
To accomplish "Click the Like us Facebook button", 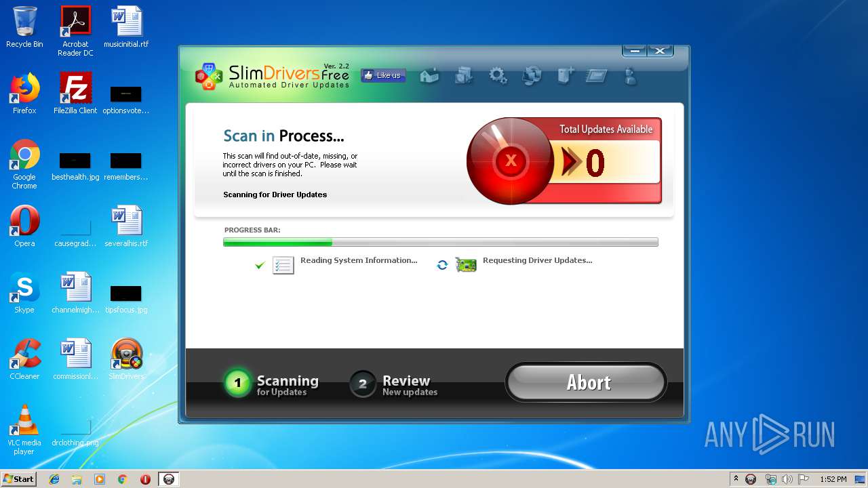I will point(383,75).
